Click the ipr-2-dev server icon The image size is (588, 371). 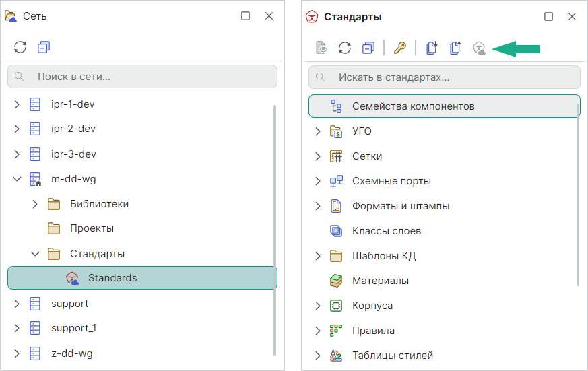click(x=35, y=129)
